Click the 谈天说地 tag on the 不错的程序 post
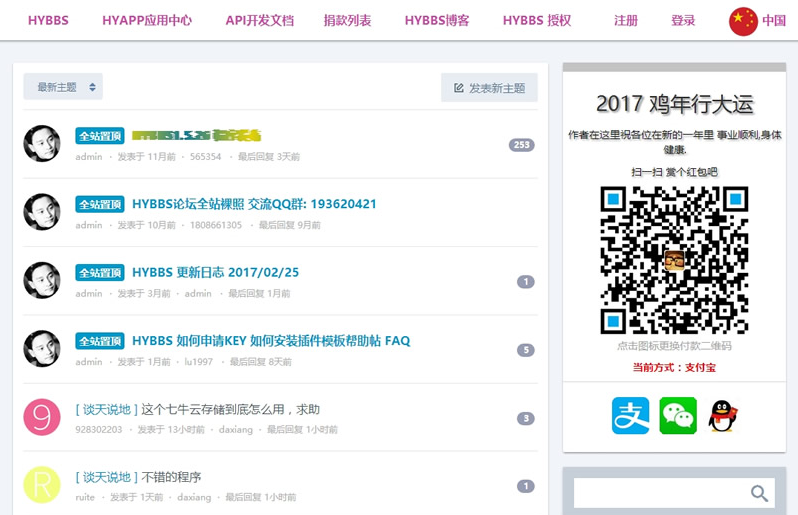This screenshot has width=798, height=515. click(x=106, y=477)
